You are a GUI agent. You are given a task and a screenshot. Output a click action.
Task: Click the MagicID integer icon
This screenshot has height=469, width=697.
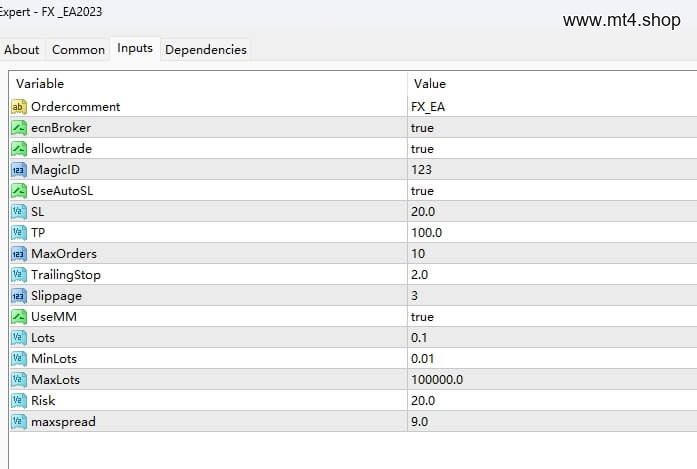pyautogui.click(x=19, y=170)
